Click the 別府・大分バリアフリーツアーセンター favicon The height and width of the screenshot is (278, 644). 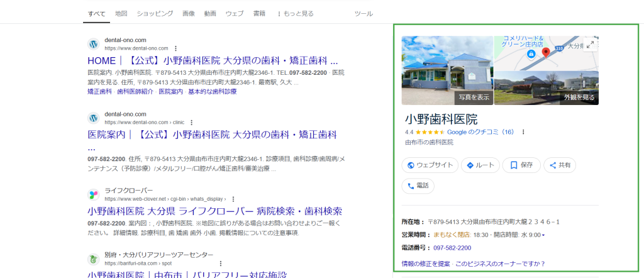[x=93, y=259]
